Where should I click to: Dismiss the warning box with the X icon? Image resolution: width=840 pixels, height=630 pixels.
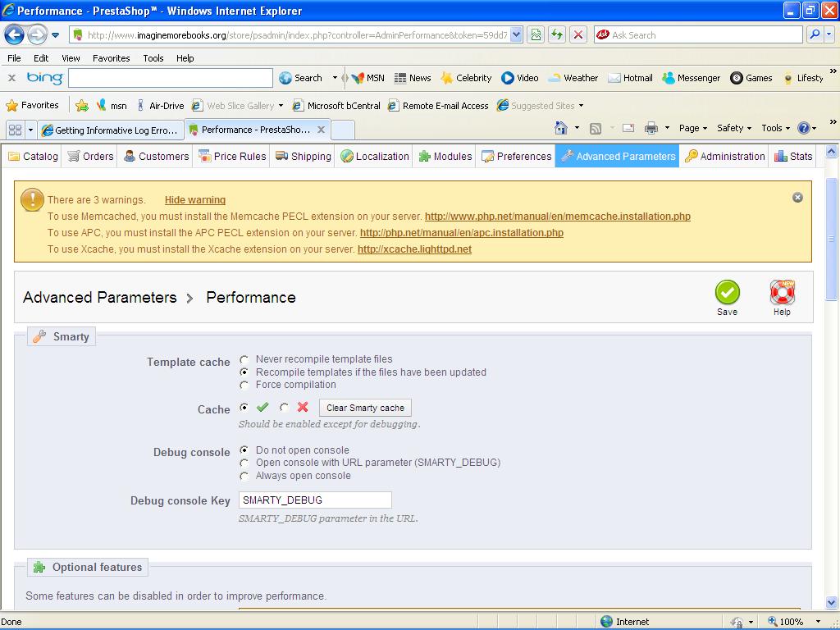[x=797, y=198]
